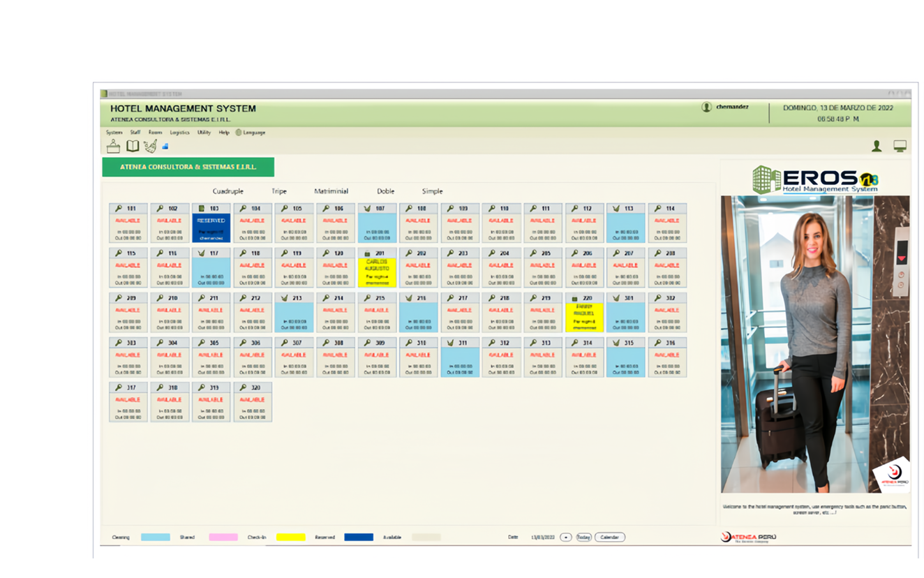Select reserved room 103 tile

click(211, 223)
